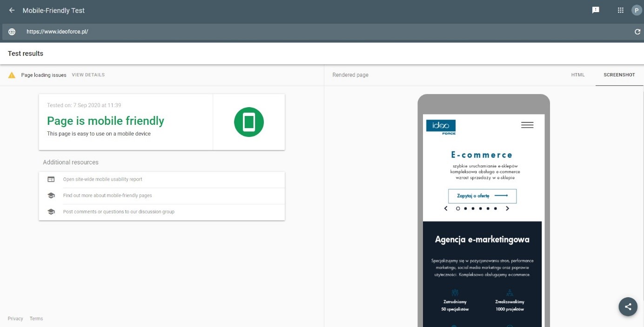
Task: Open the feedback icon in top bar
Action: point(596,10)
